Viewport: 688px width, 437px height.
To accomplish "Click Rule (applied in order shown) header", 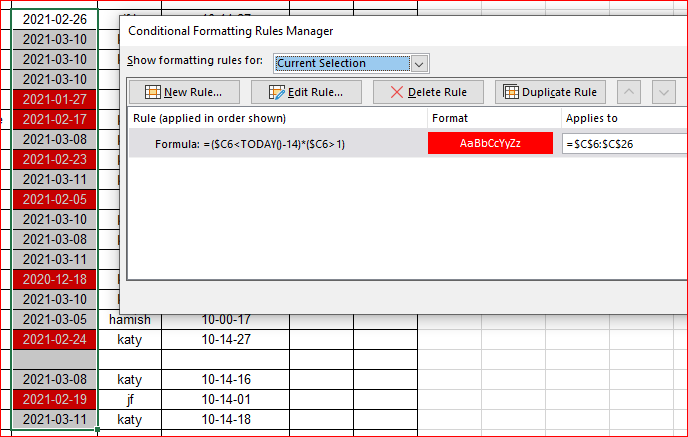I will tap(209, 118).
